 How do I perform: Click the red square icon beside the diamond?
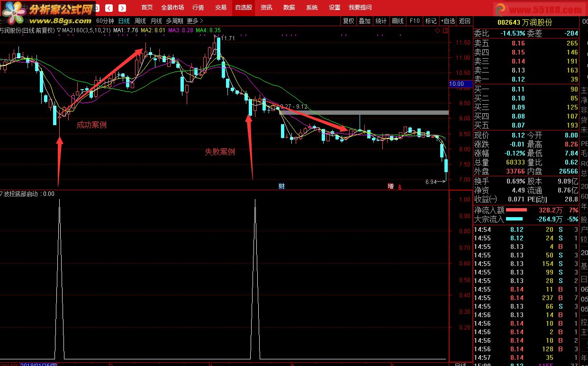tap(445, 30)
